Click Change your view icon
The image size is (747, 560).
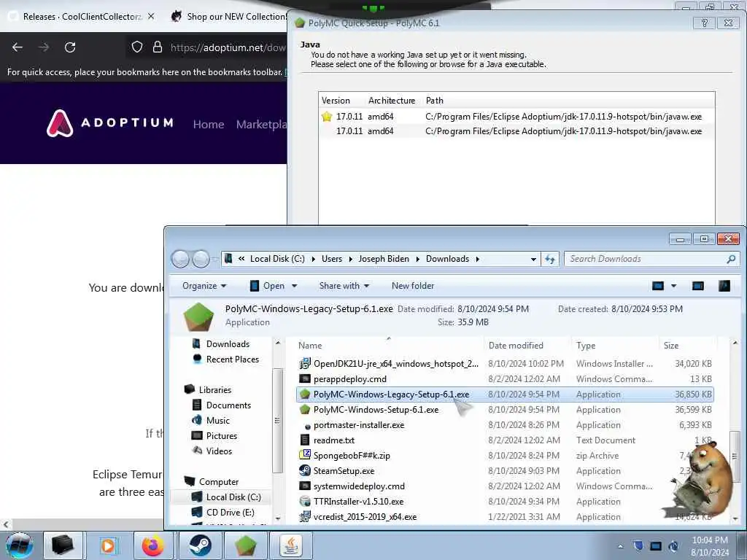[658, 286]
